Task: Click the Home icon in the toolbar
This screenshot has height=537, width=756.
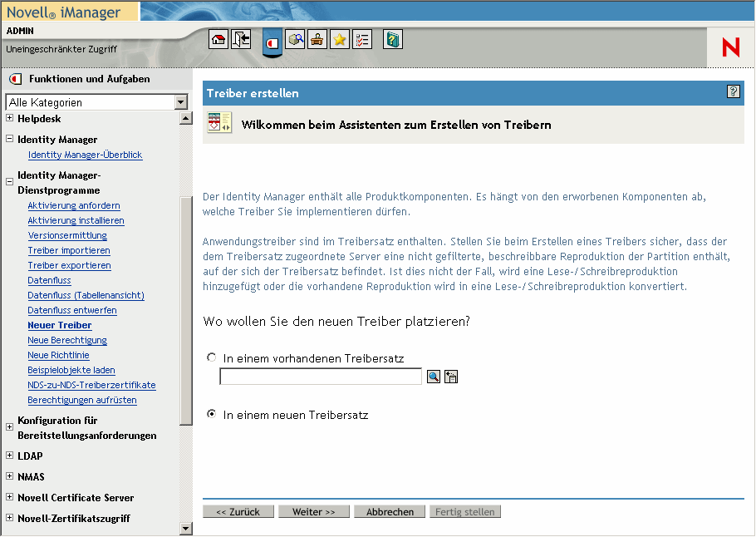Action: click(x=218, y=39)
